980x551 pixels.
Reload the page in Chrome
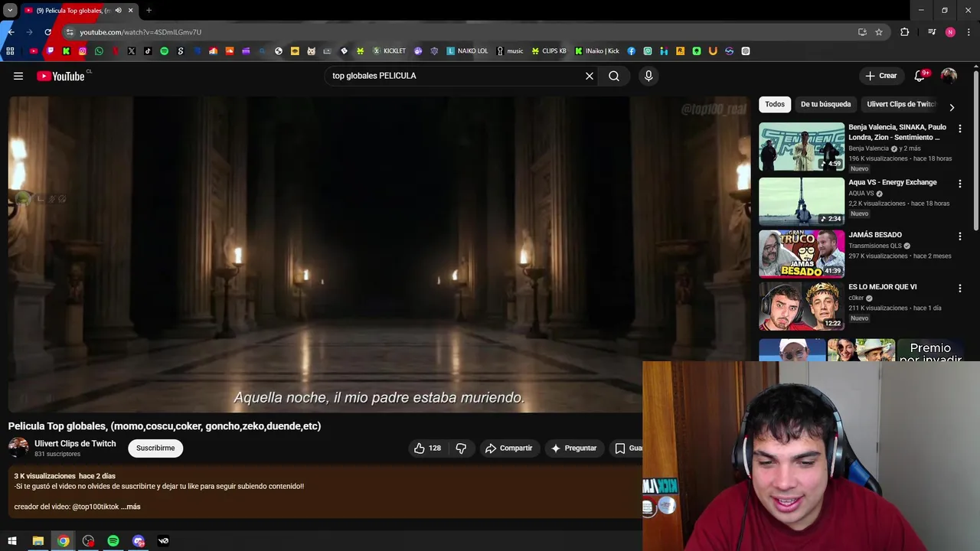(47, 32)
